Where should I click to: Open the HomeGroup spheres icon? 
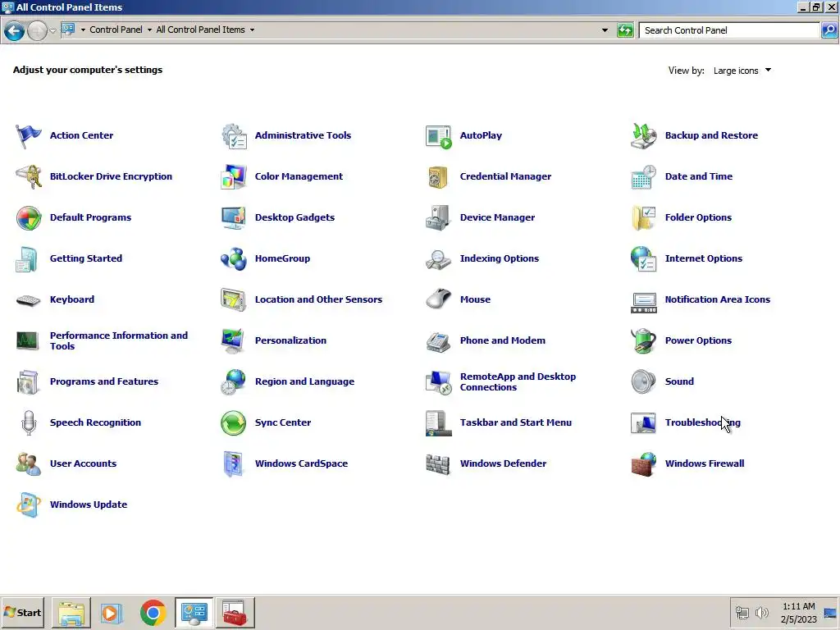pos(234,258)
